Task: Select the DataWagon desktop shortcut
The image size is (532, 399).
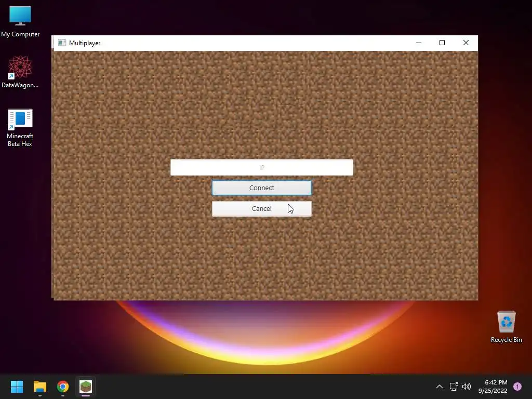Action: coord(20,72)
